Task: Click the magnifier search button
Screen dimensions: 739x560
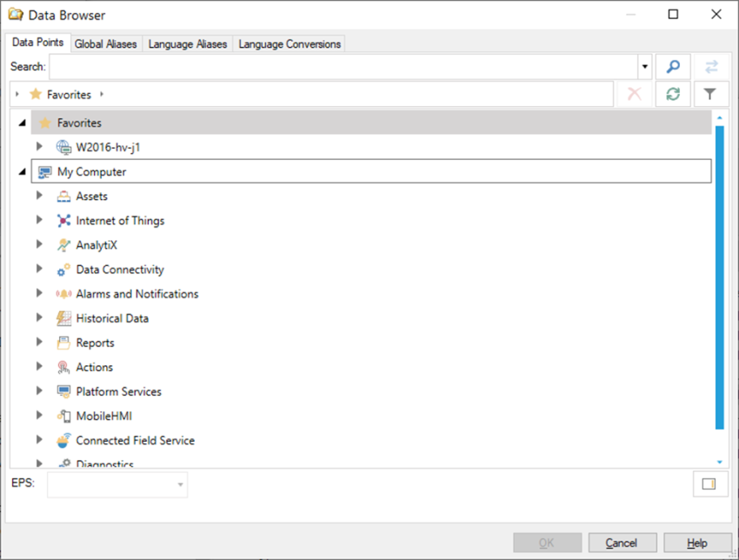Action: click(672, 67)
